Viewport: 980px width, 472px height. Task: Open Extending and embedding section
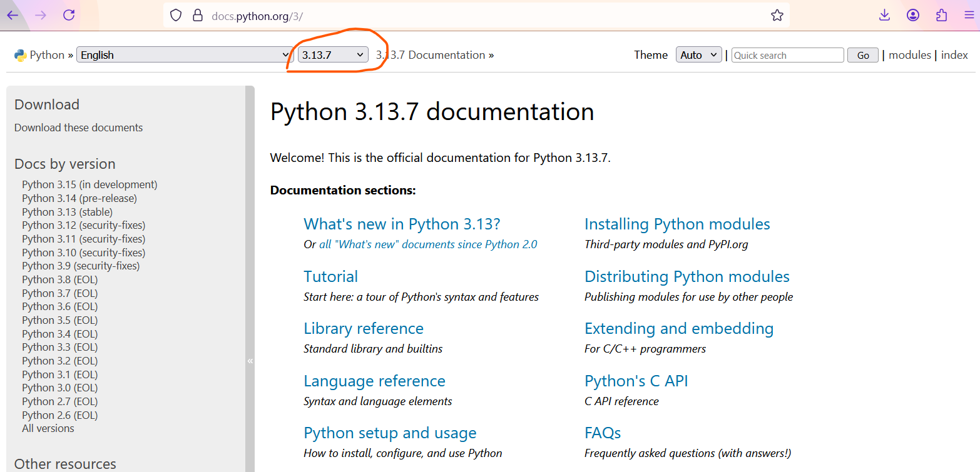[x=679, y=328]
